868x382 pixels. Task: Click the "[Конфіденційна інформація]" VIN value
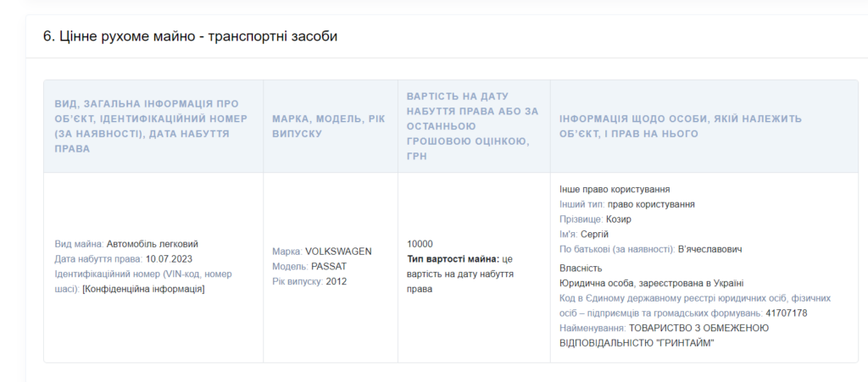(143, 290)
